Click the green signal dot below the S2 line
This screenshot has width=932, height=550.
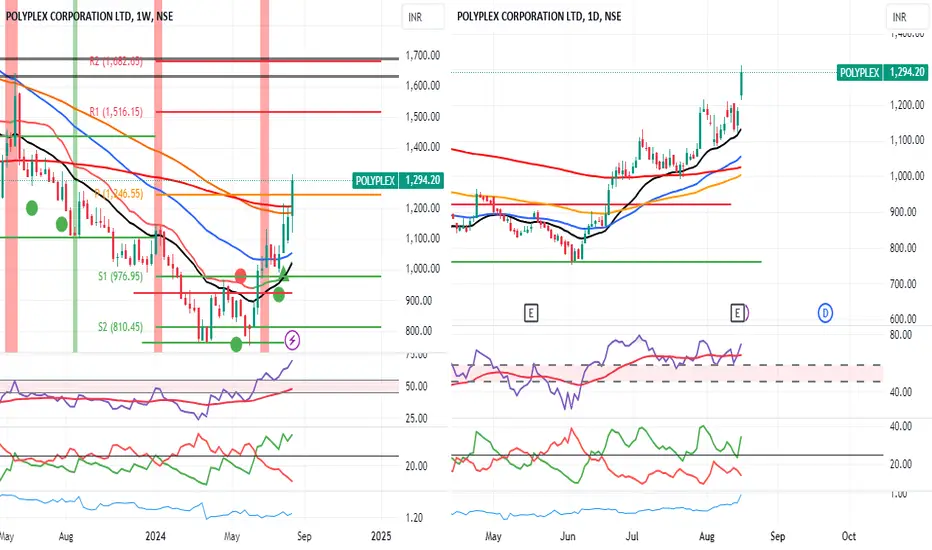click(237, 344)
